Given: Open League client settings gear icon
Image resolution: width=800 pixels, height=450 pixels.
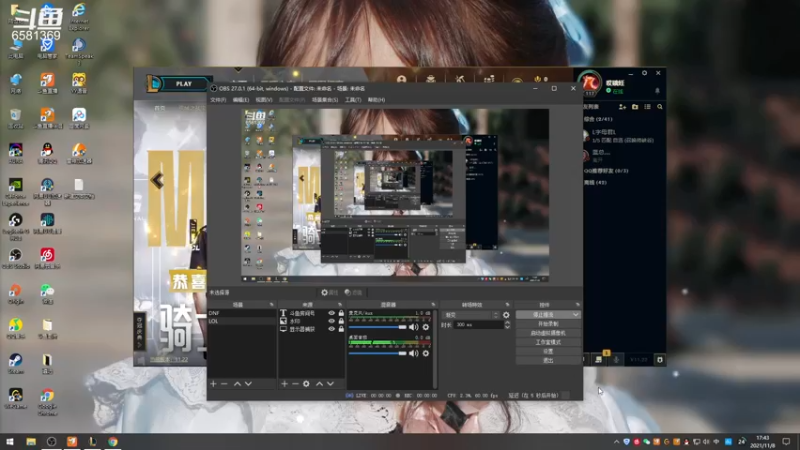Looking at the screenshot, I should coord(644,73).
